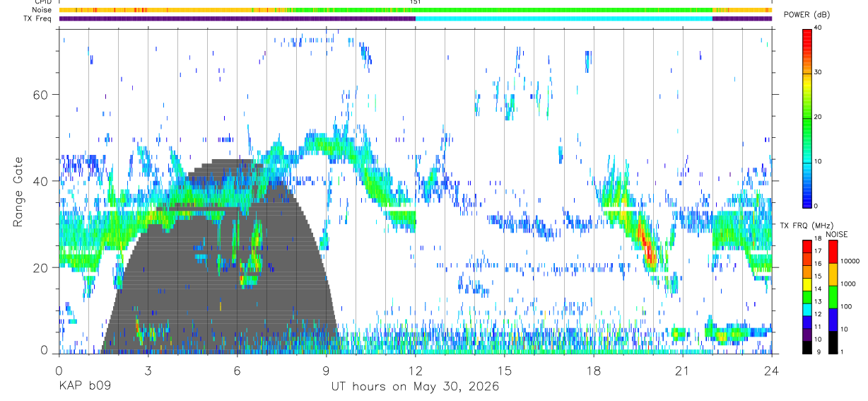The height and width of the screenshot is (401, 868).
Task: Click the POWER (dB) color bar
Action: (807, 117)
